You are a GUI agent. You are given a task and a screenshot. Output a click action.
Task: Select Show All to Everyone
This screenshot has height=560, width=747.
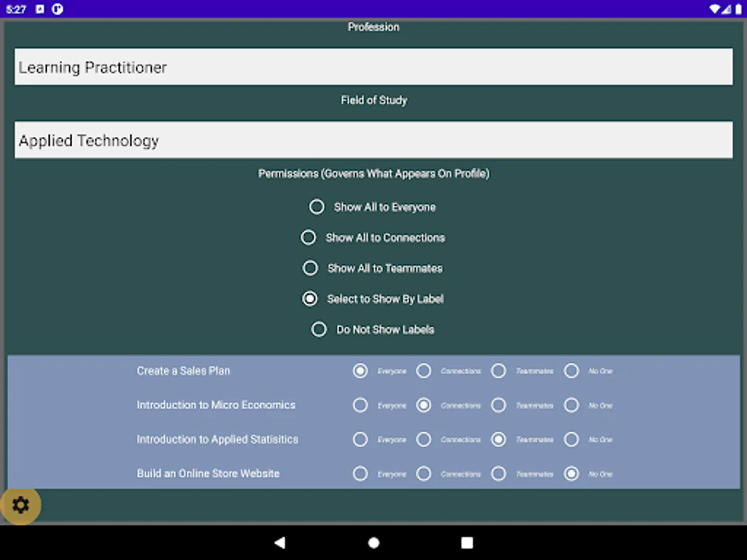point(317,206)
